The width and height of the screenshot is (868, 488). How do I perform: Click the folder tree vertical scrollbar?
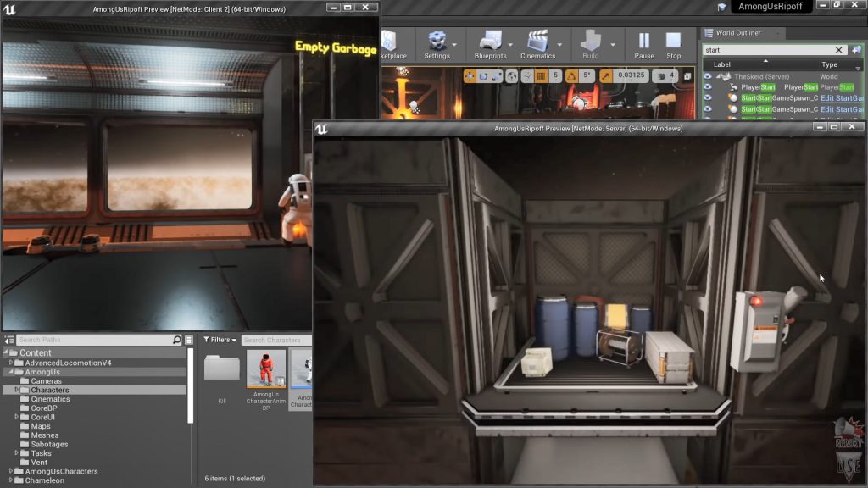click(x=191, y=385)
